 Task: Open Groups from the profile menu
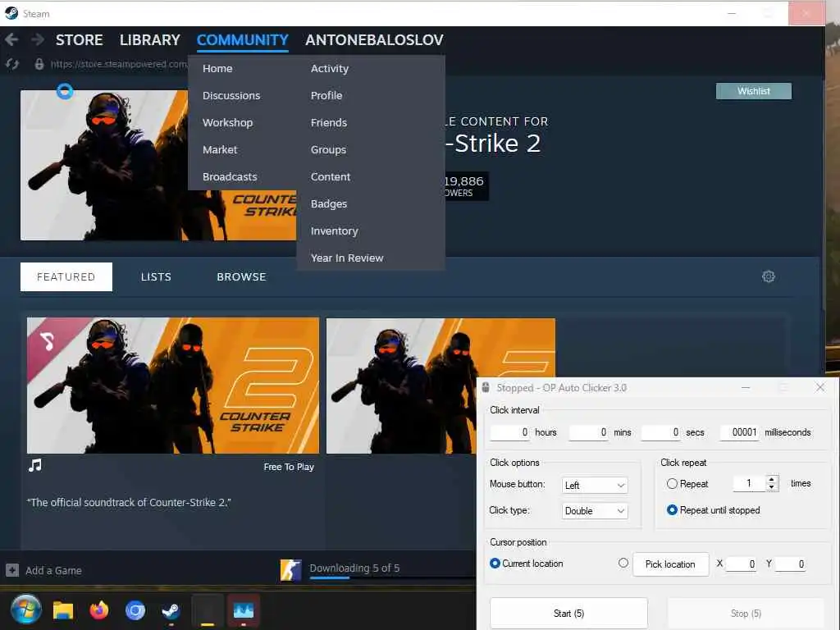pyautogui.click(x=328, y=150)
